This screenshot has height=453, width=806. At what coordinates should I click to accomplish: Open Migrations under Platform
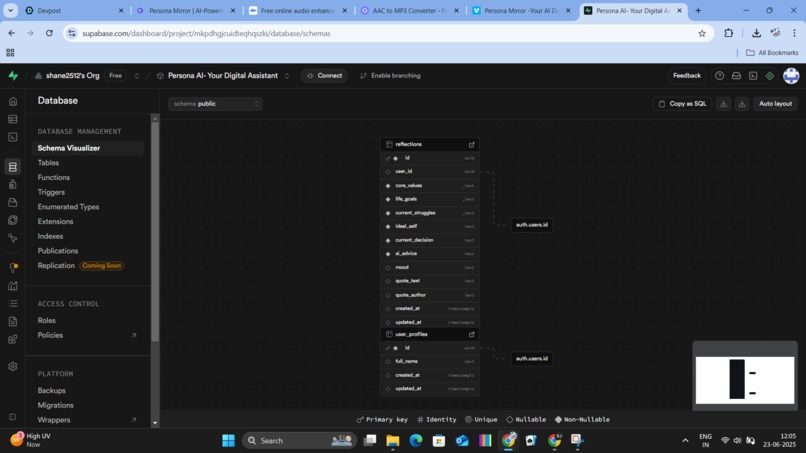(56, 405)
